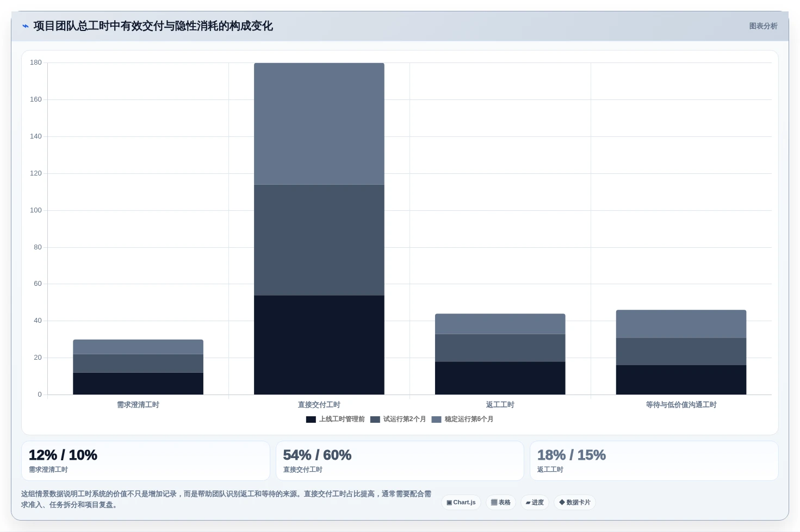Click the top segment of 等待与低价值沟通工时 bar
The width and height of the screenshot is (800, 532).
point(681,324)
